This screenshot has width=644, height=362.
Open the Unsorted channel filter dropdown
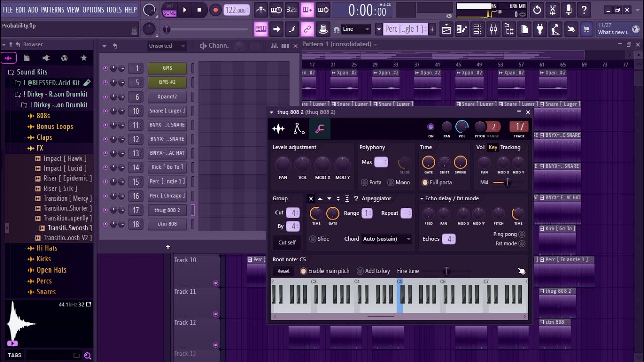[167, 46]
